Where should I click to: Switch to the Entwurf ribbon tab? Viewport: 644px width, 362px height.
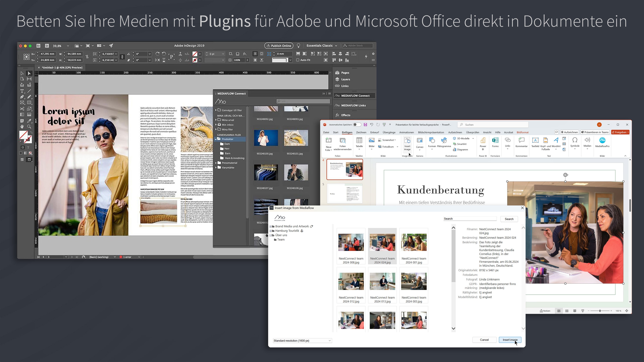[374, 132]
